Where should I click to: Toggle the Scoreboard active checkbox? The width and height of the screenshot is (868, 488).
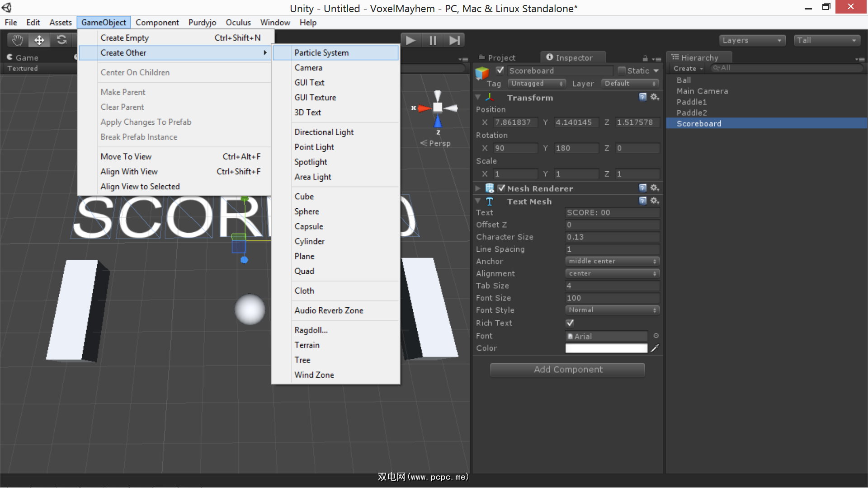pos(500,70)
